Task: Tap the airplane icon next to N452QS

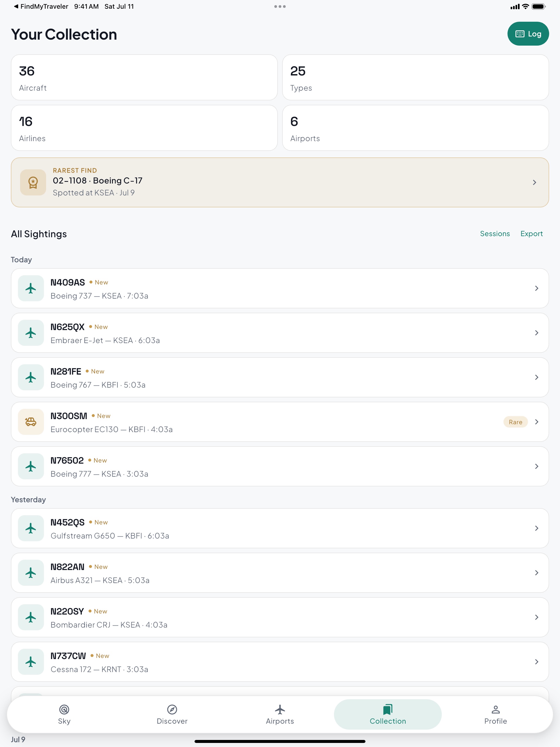Action: click(x=31, y=528)
